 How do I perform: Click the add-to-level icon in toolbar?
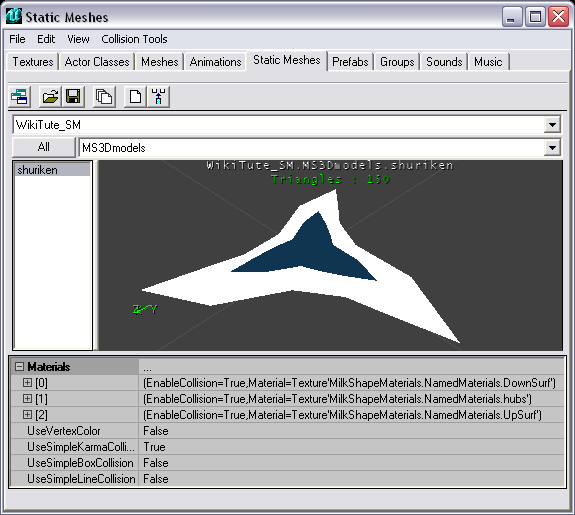coord(158,97)
